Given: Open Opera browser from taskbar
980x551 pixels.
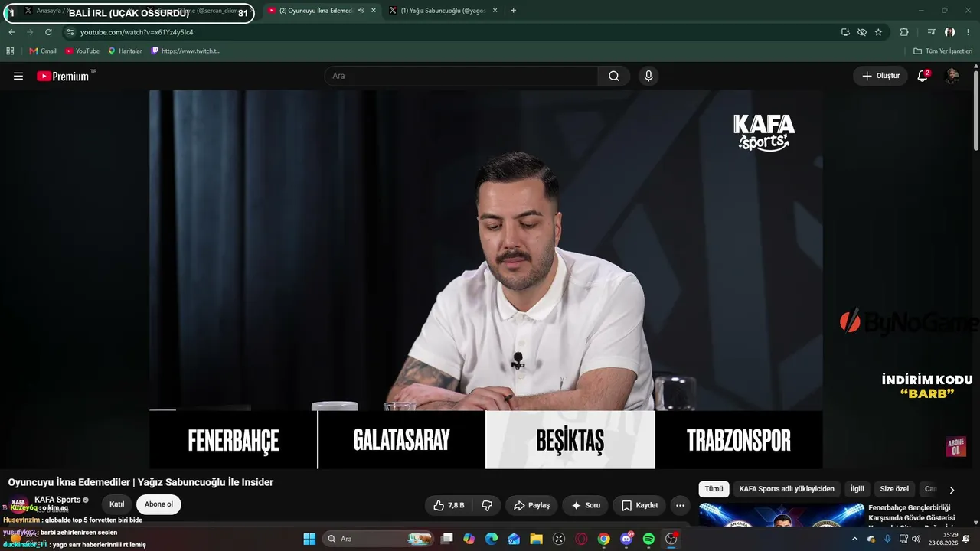Looking at the screenshot, I should (581, 539).
